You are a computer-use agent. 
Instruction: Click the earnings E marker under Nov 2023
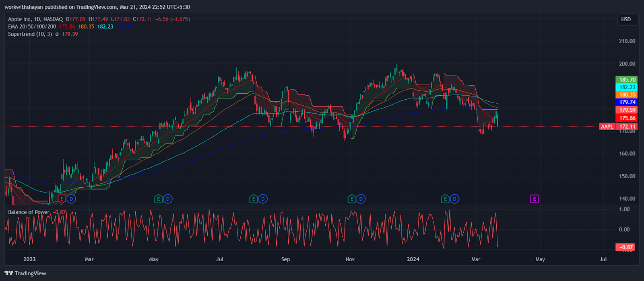351,199
